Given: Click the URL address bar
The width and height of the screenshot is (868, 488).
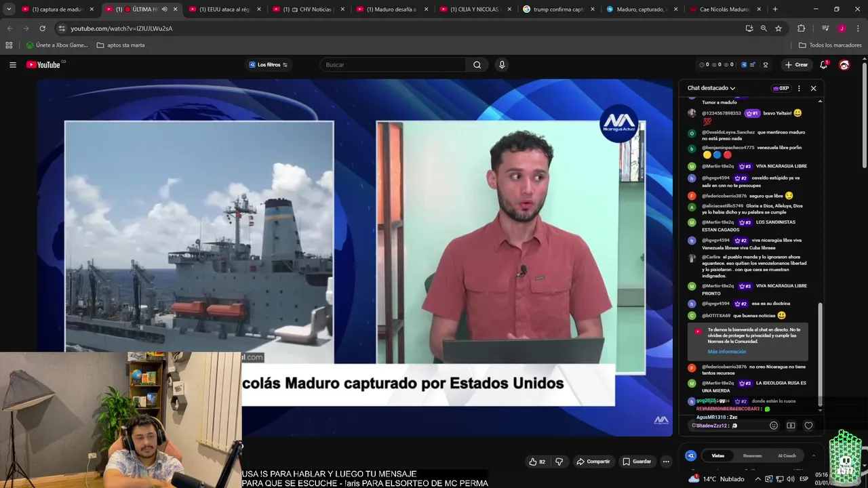Looking at the screenshot, I should pyautogui.click(x=400, y=28).
